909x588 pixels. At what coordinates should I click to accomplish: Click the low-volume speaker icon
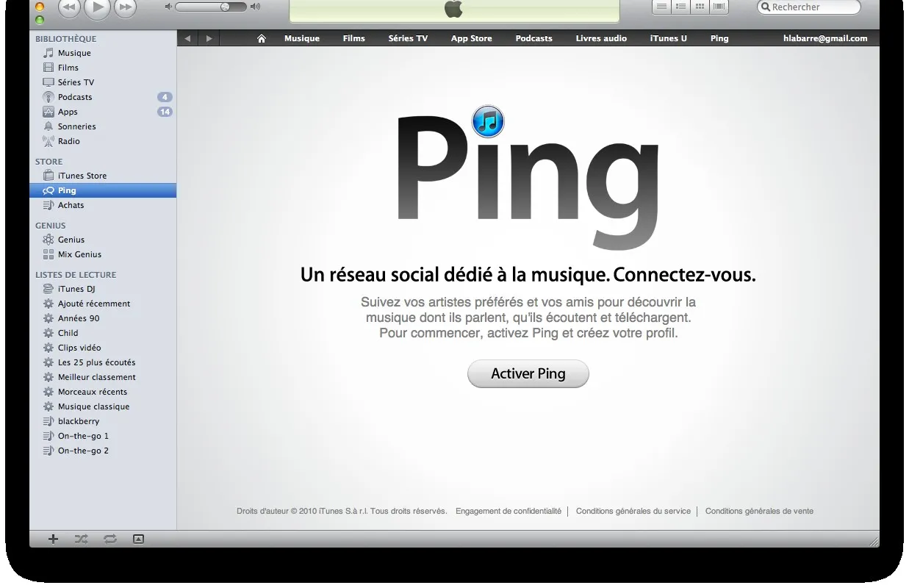[x=168, y=7]
